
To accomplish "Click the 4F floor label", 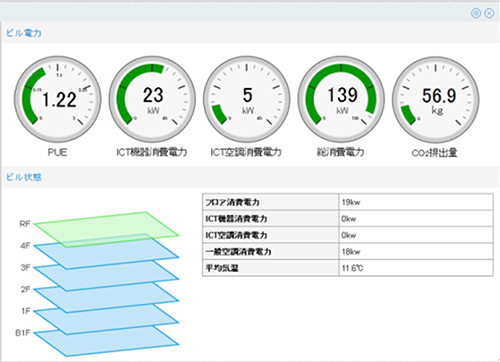I will coord(25,246).
